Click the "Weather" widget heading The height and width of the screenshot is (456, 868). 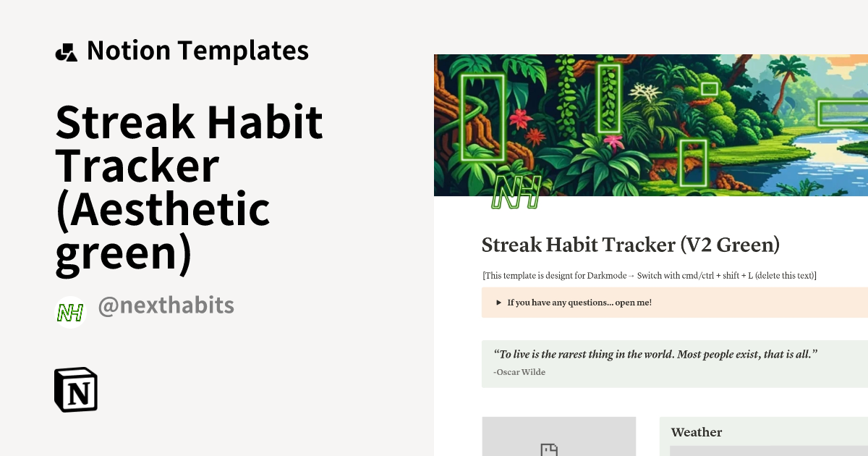click(697, 432)
